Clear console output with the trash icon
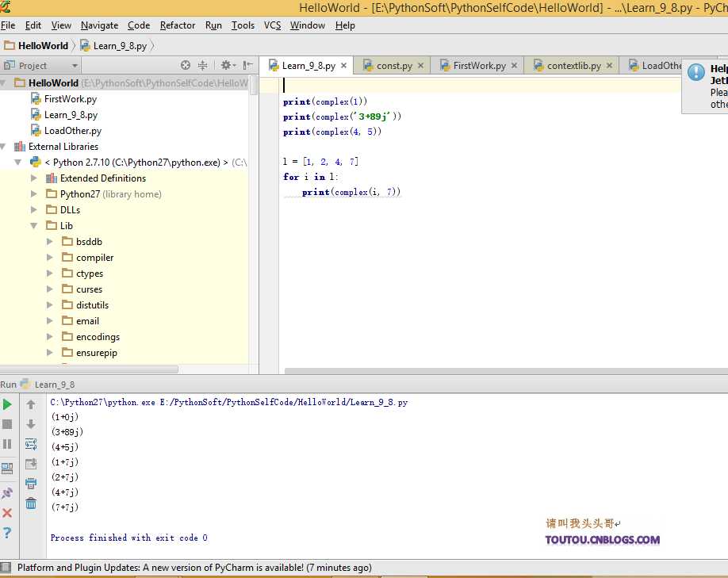This screenshot has width=728, height=578. tap(31, 503)
